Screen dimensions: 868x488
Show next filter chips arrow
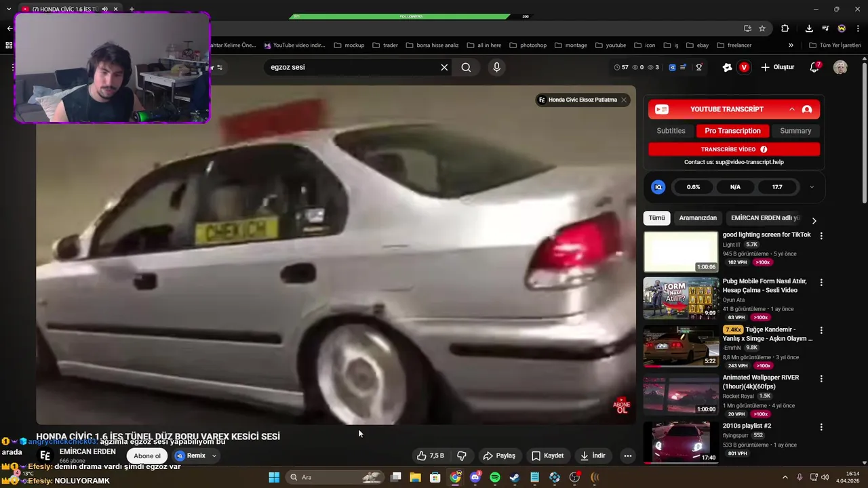pyautogui.click(x=814, y=220)
